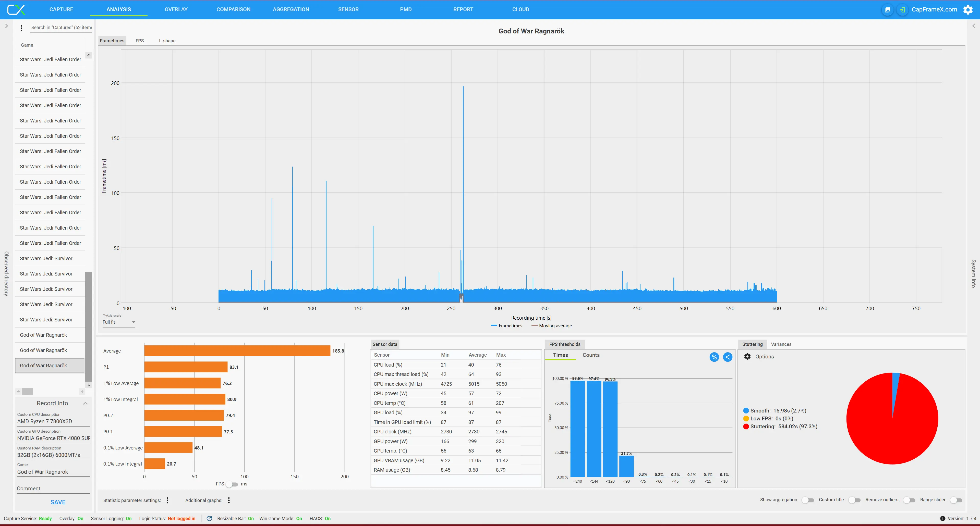Switch FPS thresholds to Counts
The width and height of the screenshot is (980, 526).
tap(591, 355)
